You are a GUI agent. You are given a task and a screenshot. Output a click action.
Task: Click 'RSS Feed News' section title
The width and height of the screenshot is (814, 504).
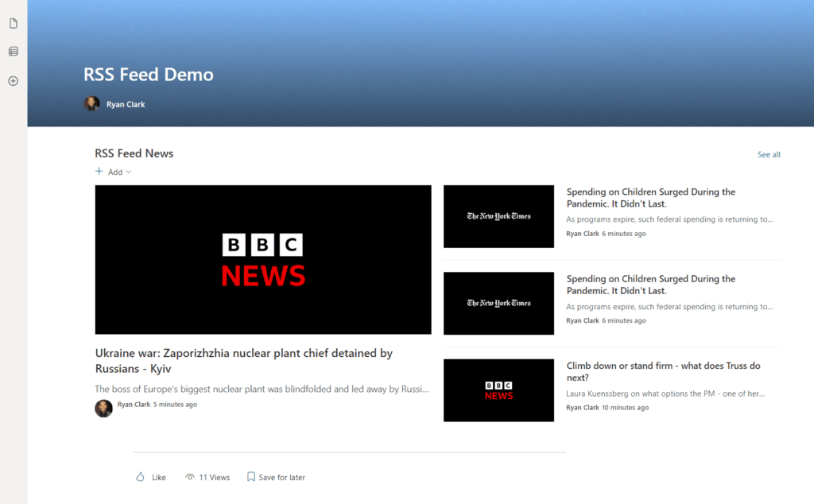134,153
